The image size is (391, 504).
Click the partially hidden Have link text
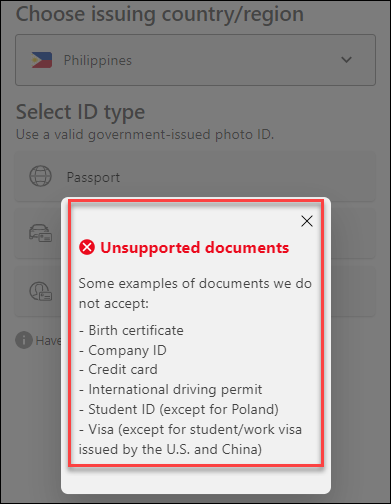(48, 341)
